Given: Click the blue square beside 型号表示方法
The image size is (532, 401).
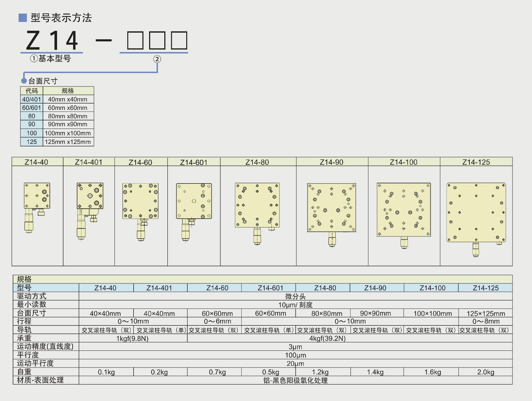Looking at the screenshot, I should click(22, 18).
